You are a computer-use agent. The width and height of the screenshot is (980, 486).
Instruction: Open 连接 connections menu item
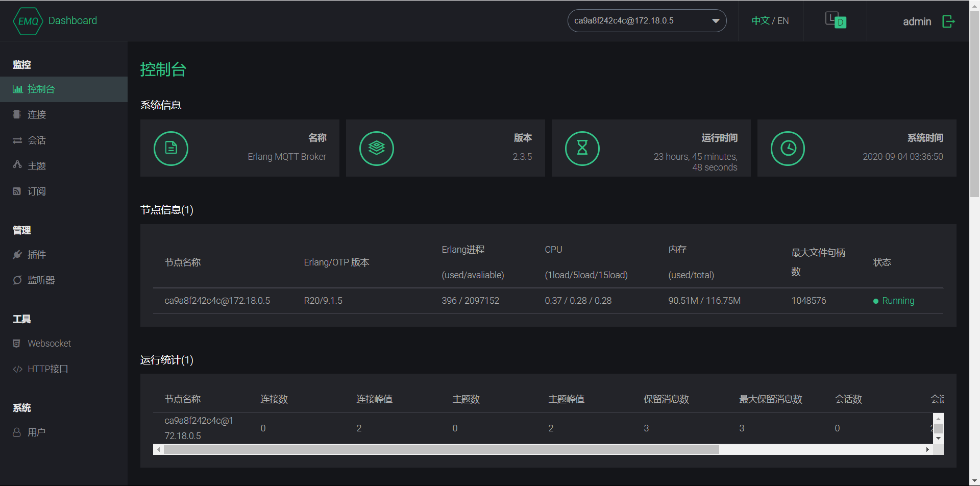tap(64, 115)
